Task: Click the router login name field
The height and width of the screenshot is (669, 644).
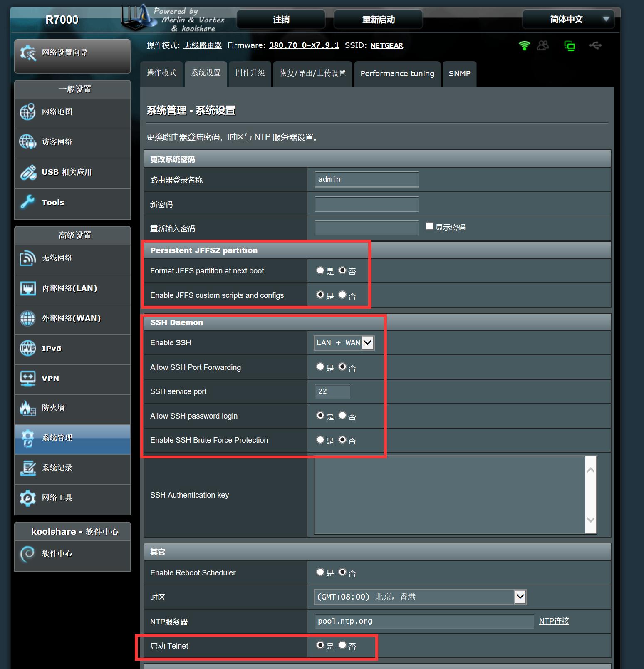Action: [x=367, y=179]
